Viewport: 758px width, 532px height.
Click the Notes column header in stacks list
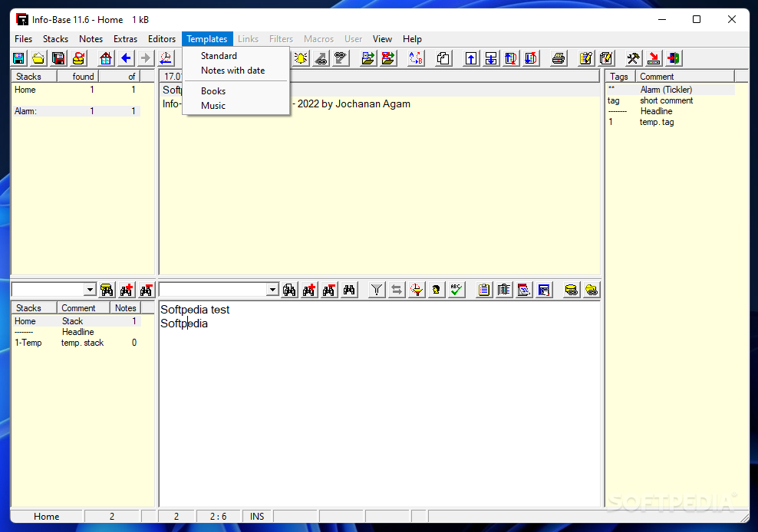tap(126, 308)
